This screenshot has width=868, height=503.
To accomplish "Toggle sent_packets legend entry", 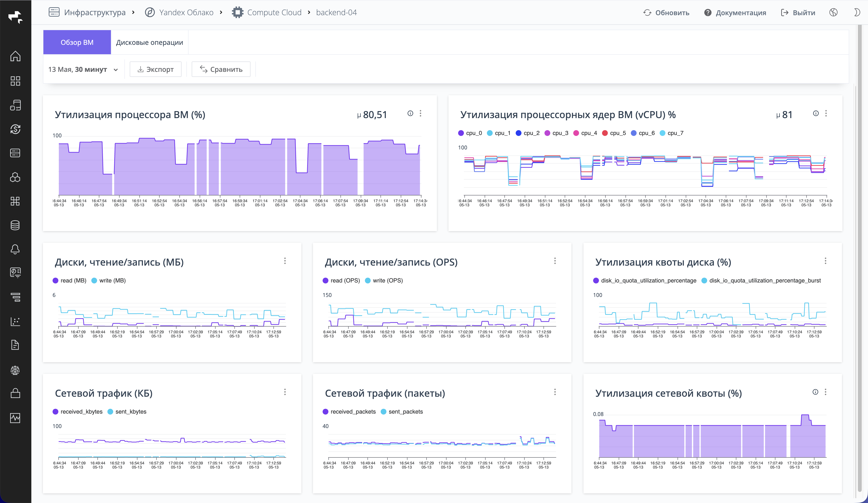I will click(402, 412).
